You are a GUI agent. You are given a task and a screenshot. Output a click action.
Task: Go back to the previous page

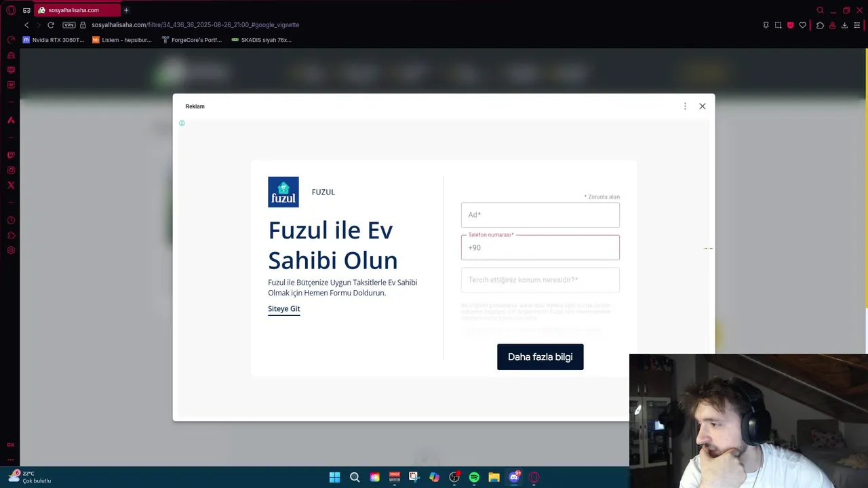[x=26, y=25]
